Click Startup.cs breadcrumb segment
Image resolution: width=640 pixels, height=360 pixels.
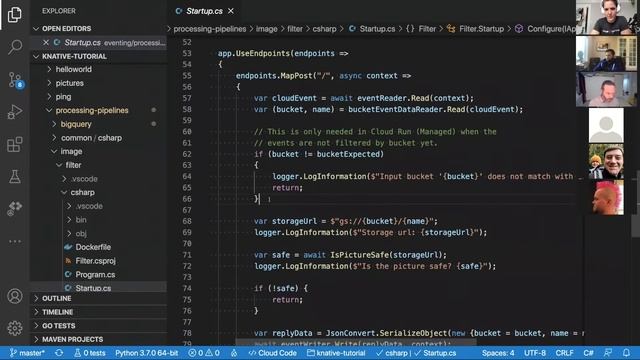coord(372,29)
